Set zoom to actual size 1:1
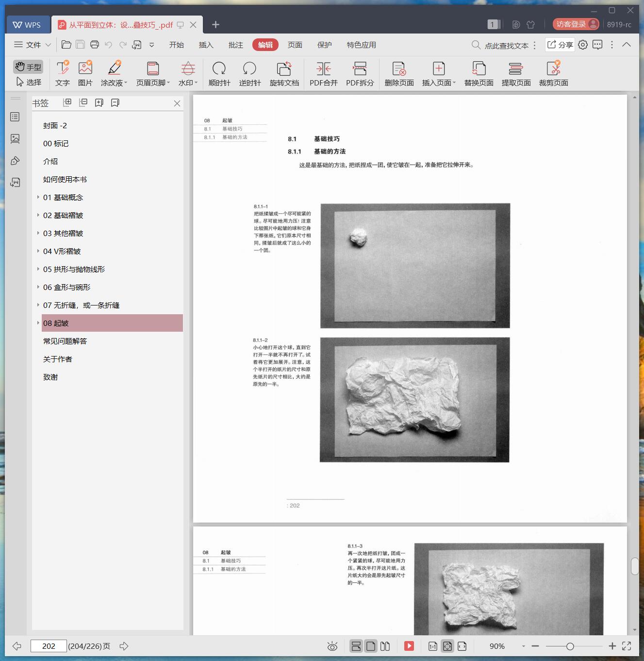 coord(433,646)
